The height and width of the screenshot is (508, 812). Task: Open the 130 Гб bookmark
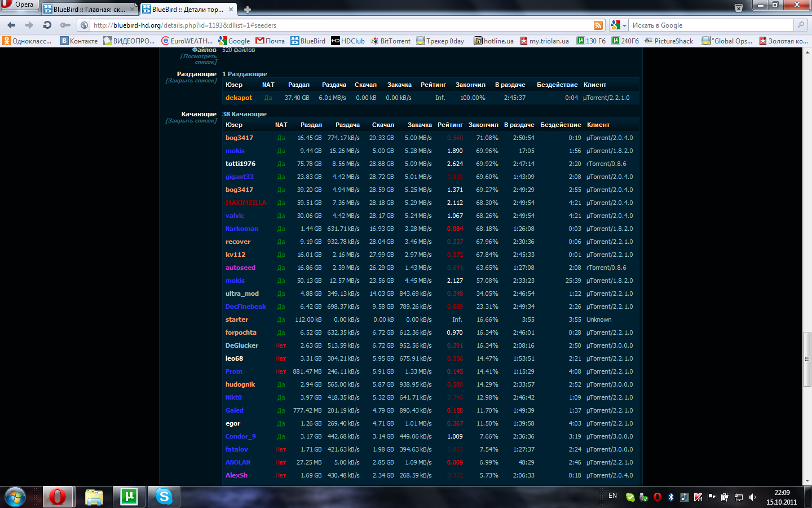coord(592,41)
